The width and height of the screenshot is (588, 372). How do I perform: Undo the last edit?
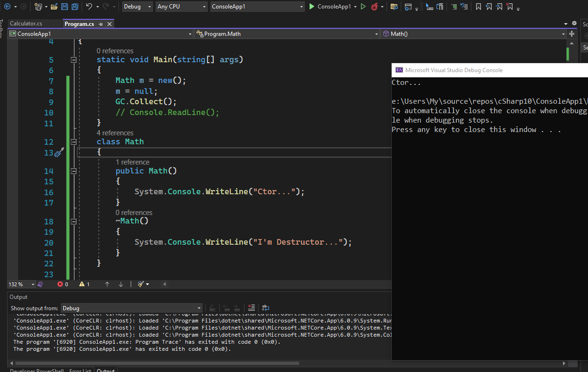(89, 7)
